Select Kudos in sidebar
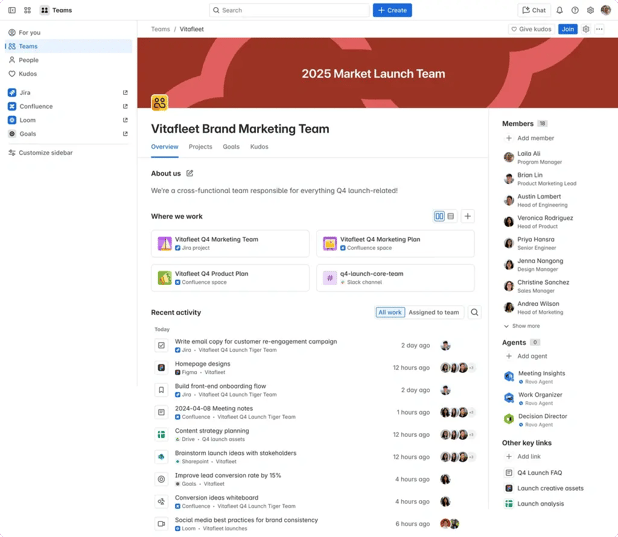Screen dimensions: 618x537 pyautogui.click(x=69, y=74)
